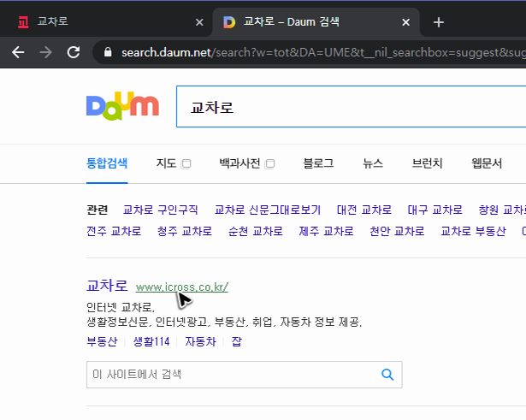Click related search 대구 교차로
This screenshot has height=420, width=526.
pos(434,210)
